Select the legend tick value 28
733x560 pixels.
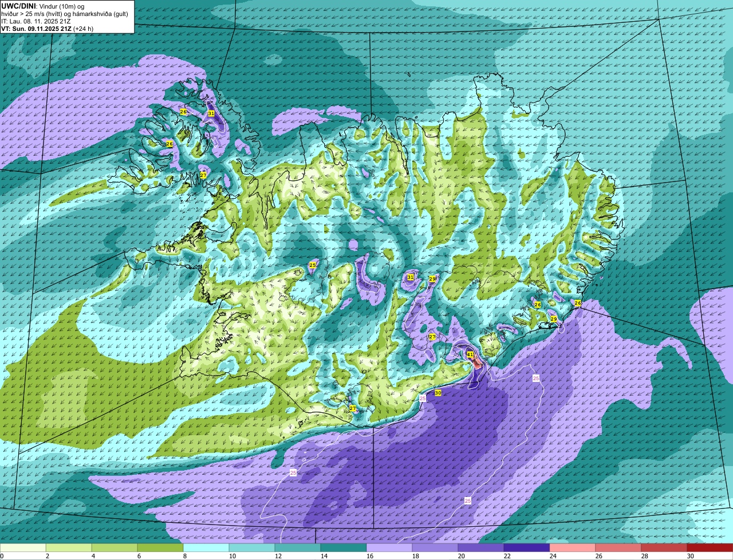point(644,556)
